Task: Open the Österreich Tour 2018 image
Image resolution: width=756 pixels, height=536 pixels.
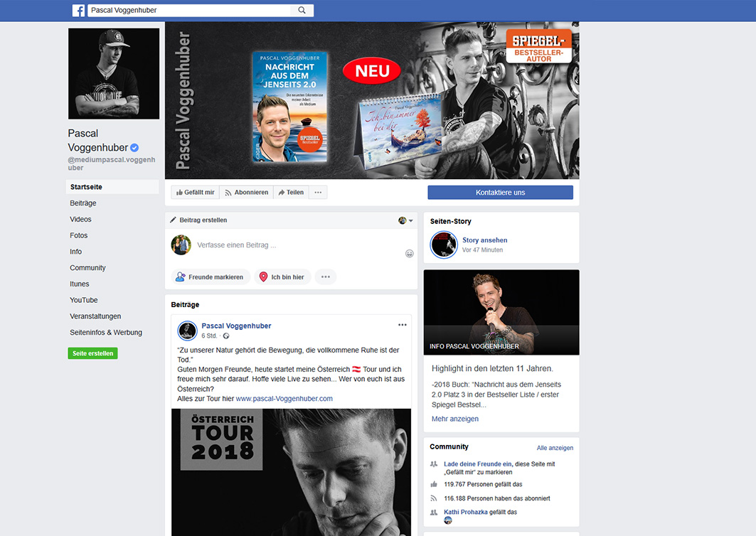Action: point(291,472)
